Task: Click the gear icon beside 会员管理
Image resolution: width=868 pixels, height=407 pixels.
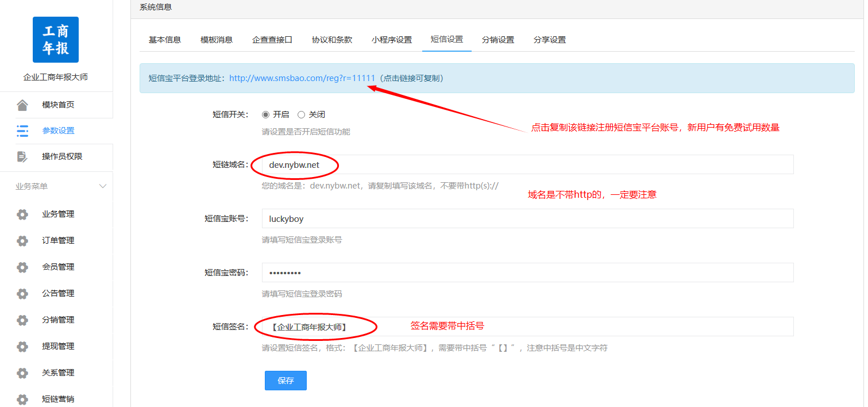Action: (22, 267)
